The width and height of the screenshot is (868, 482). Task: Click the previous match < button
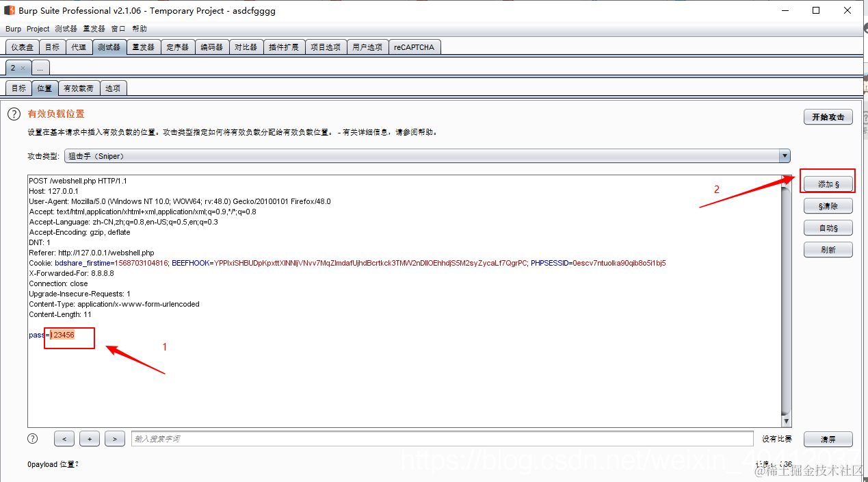click(64, 439)
